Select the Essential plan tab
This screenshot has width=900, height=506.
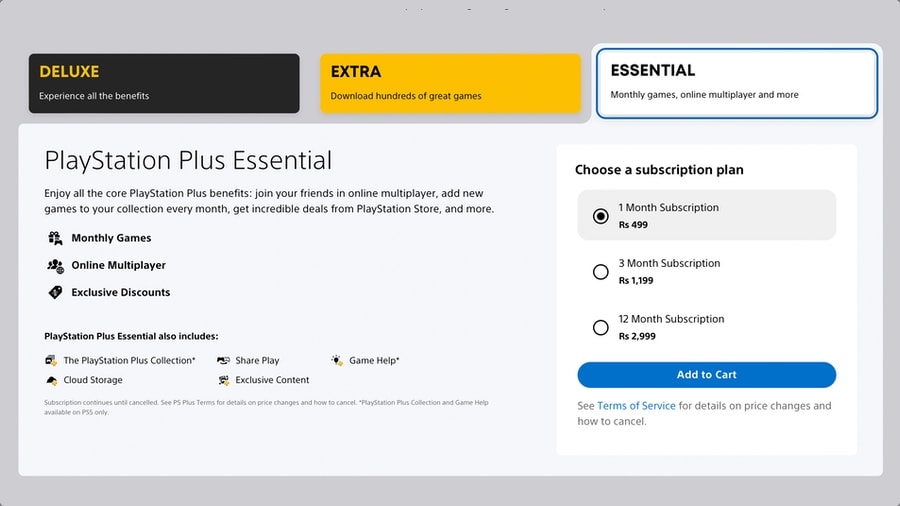coord(737,83)
